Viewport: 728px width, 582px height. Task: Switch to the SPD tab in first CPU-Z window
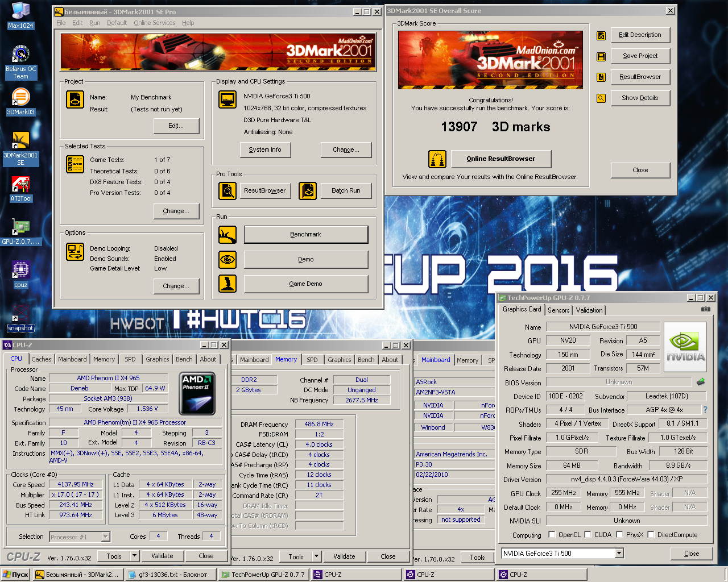click(x=130, y=359)
